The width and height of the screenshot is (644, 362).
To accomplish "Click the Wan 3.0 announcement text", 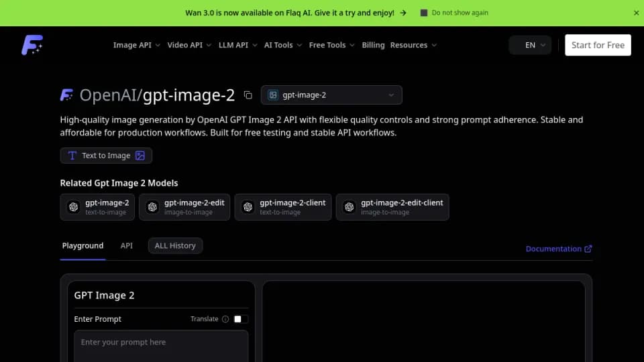I will pos(290,13).
